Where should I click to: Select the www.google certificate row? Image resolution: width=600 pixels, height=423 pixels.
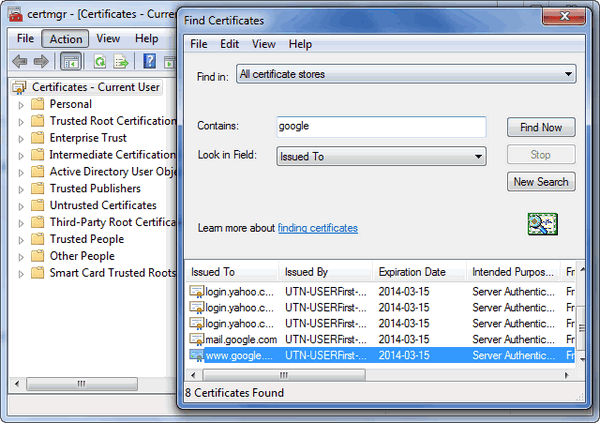click(382, 355)
